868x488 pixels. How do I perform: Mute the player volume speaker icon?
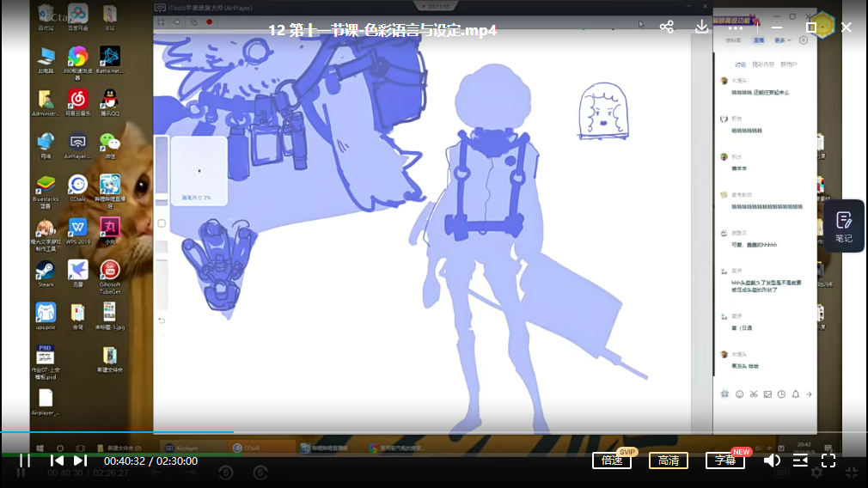[x=772, y=461]
